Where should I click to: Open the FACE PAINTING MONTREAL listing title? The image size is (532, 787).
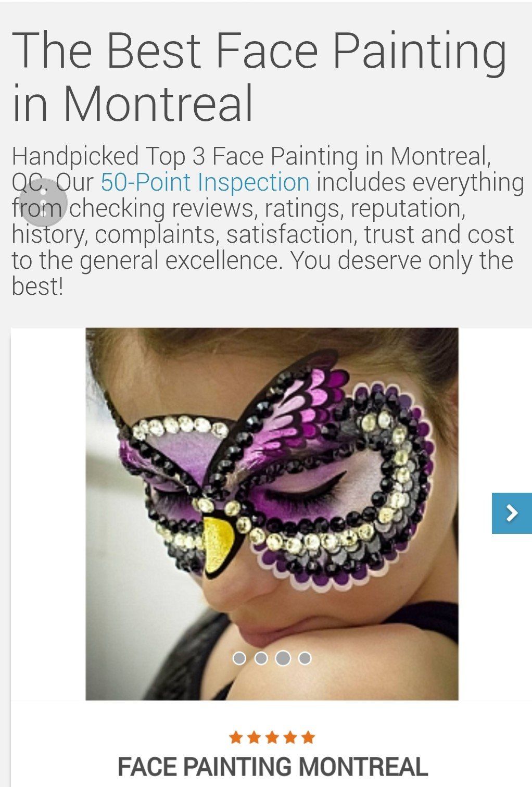272,767
